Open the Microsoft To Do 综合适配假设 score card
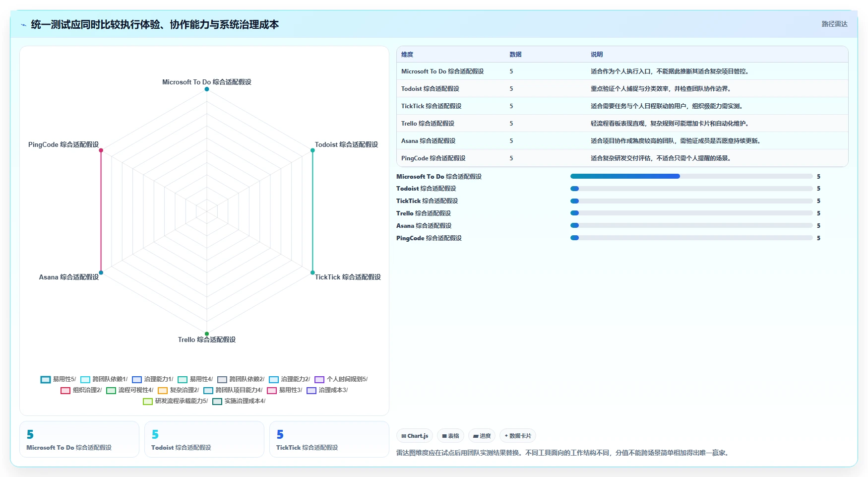The image size is (868, 477). point(79,439)
